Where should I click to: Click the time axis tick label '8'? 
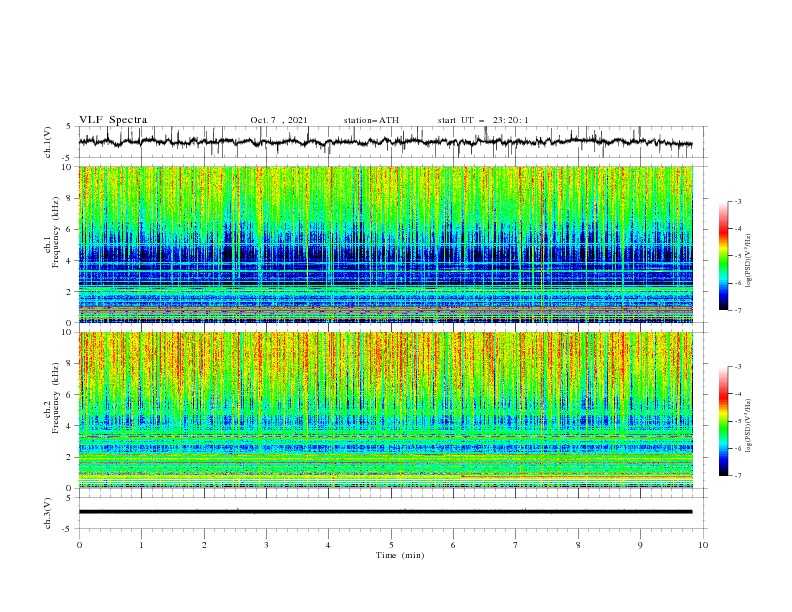[x=578, y=545]
